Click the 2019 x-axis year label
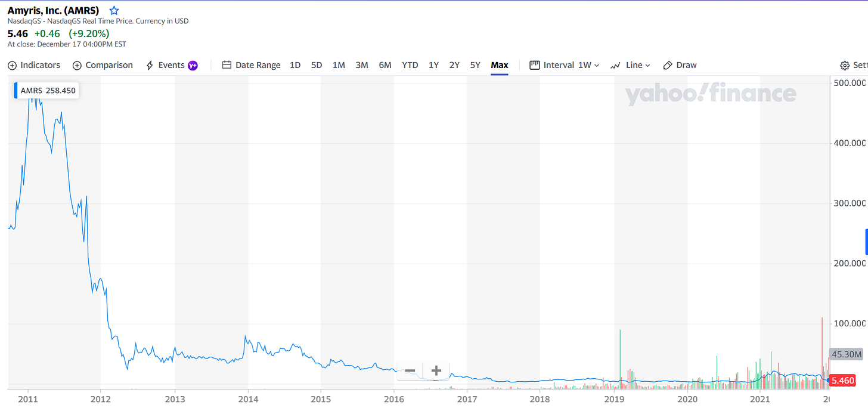Image resolution: width=868 pixels, height=411 pixels. pos(613,398)
